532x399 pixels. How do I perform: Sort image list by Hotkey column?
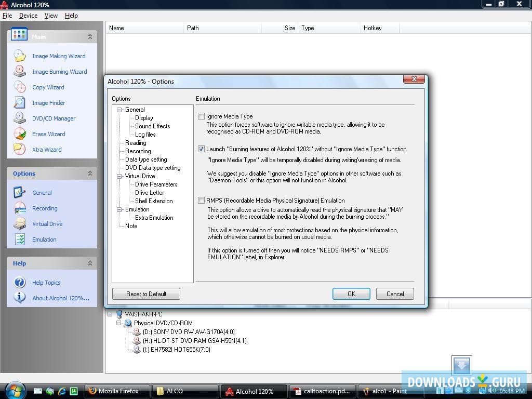point(380,28)
